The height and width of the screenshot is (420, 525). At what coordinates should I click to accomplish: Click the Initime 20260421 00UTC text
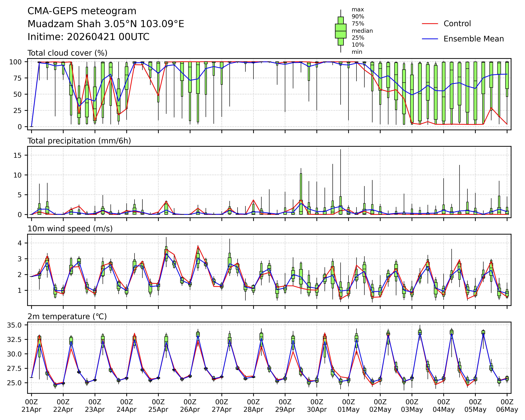point(88,37)
